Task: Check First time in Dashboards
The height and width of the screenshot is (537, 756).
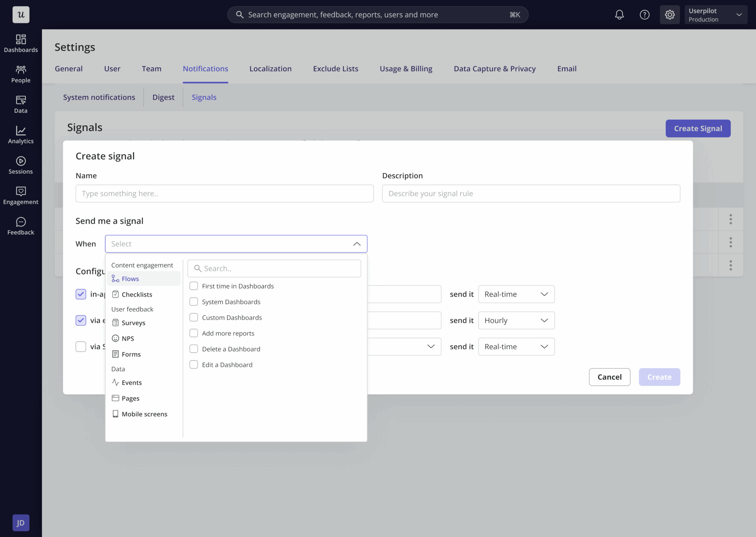Action: tap(194, 285)
